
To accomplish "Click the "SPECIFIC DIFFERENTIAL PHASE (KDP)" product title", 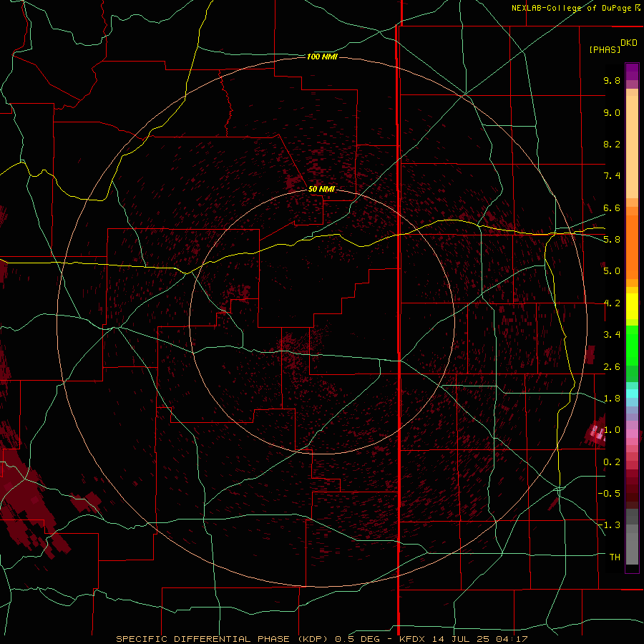I will click(x=224, y=639).
